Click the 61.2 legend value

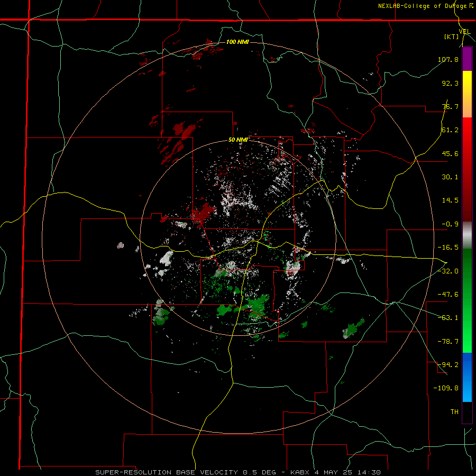click(450, 130)
